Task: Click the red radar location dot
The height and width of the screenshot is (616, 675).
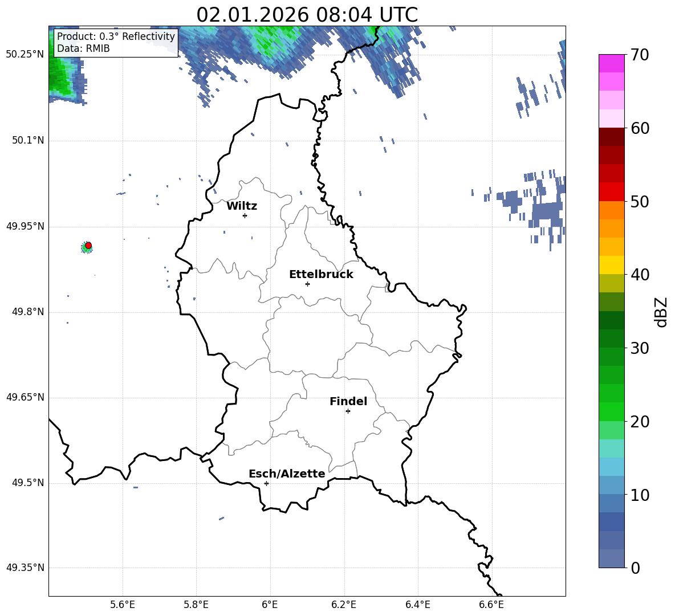Action: pyautogui.click(x=88, y=246)
